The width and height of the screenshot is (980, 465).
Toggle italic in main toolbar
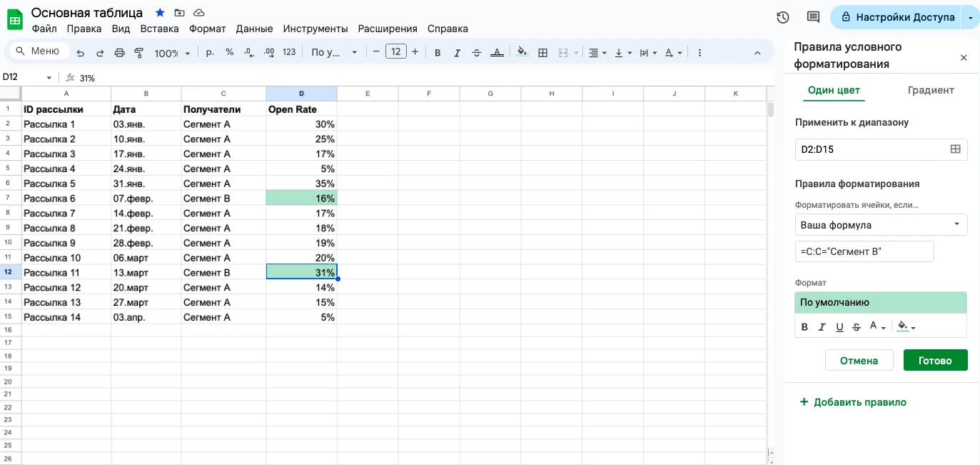click(x=458, y=52)
